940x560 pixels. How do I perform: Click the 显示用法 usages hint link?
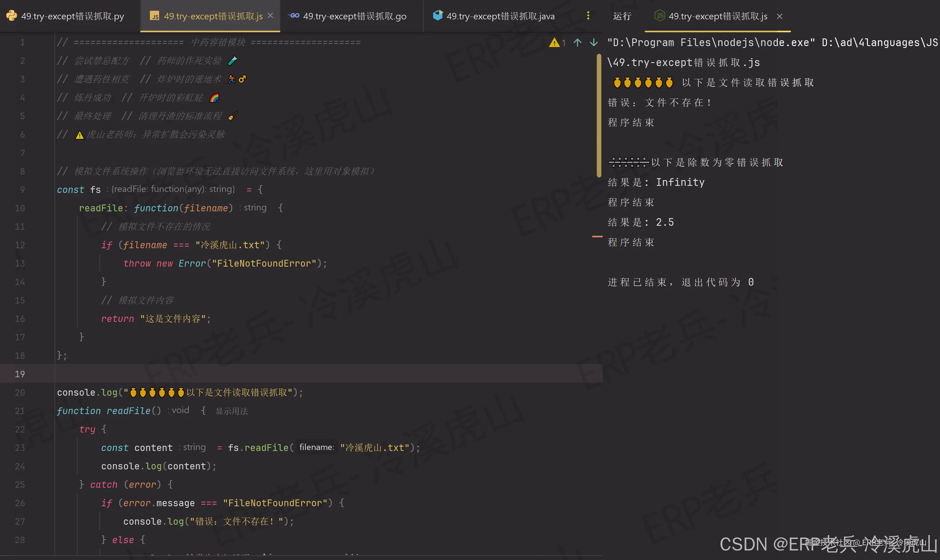tap(231, 411)
